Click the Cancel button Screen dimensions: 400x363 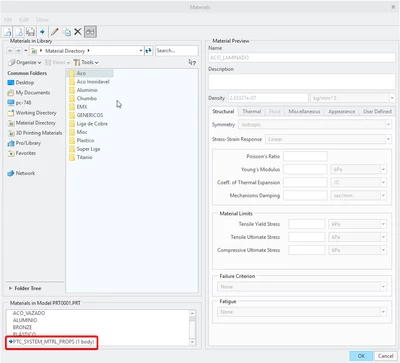click(385, 356)
